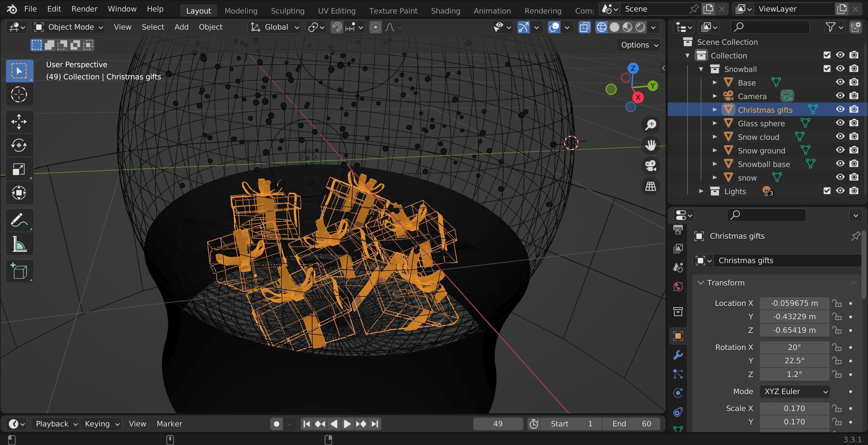Switch to rendered viewport shading

coord(640,27)
